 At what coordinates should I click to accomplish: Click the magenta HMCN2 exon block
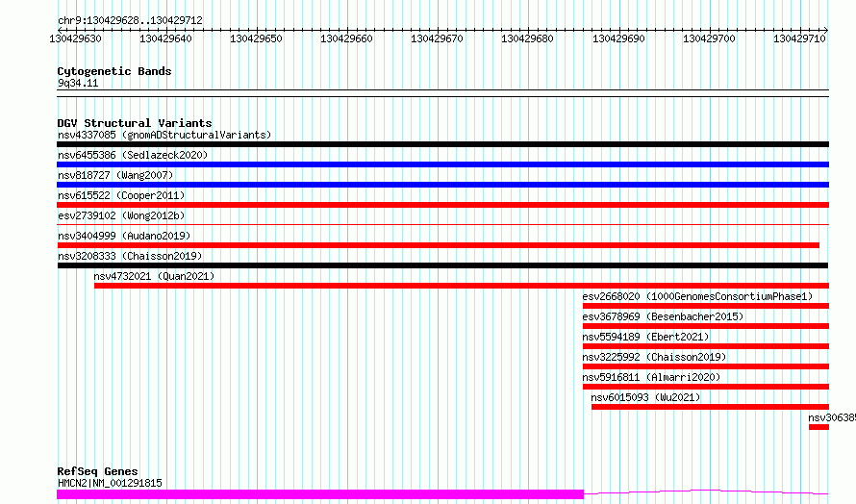tap(320, 494)
